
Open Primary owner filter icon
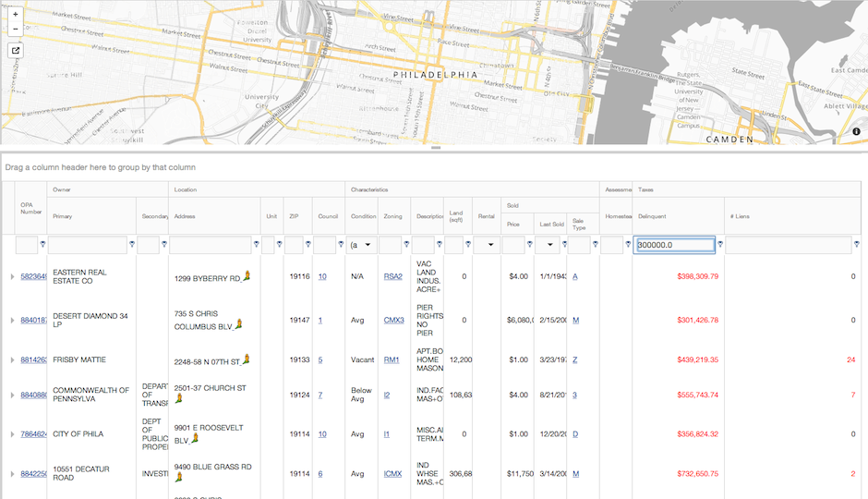pyautogui.click(x=132, y=244)
